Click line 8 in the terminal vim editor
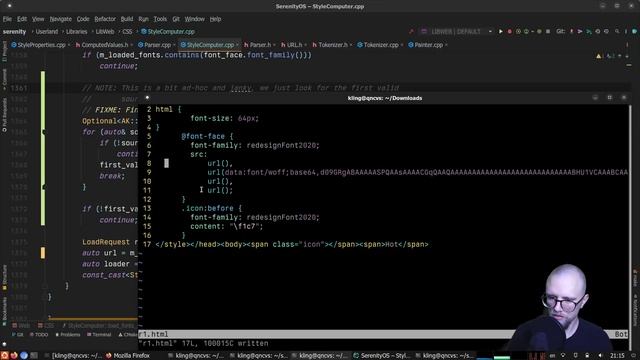The image size is (640, 360). pyautogui.click(x=384, y=163)
